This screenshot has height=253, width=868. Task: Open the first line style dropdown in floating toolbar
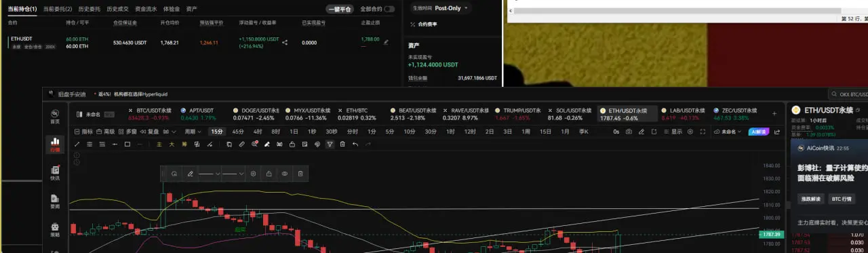click(x=210, y=174)
